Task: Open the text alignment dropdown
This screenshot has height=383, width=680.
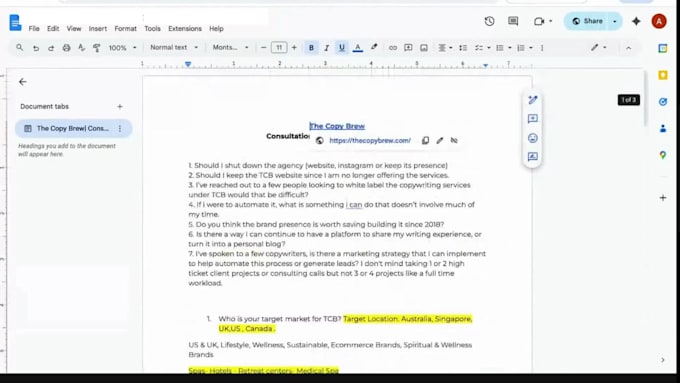Action: click(445, 48)
